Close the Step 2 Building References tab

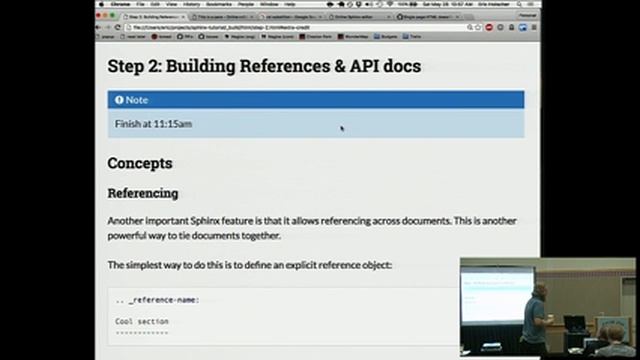coord(183,17)
